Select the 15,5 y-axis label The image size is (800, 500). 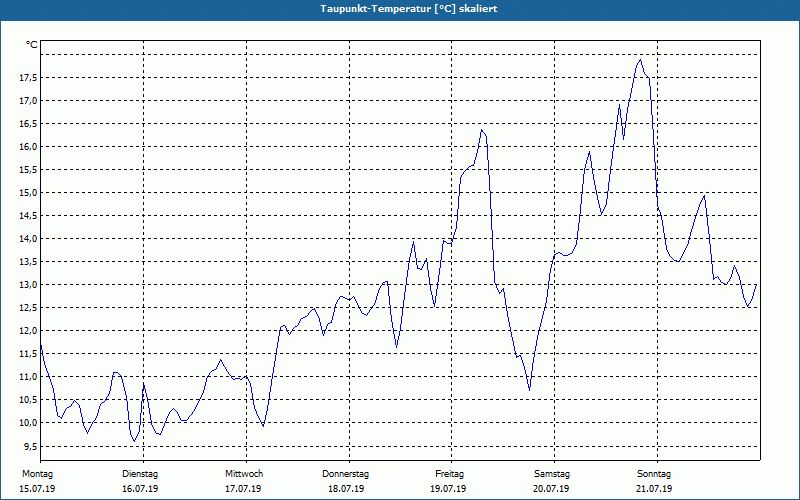coord(28,170)
